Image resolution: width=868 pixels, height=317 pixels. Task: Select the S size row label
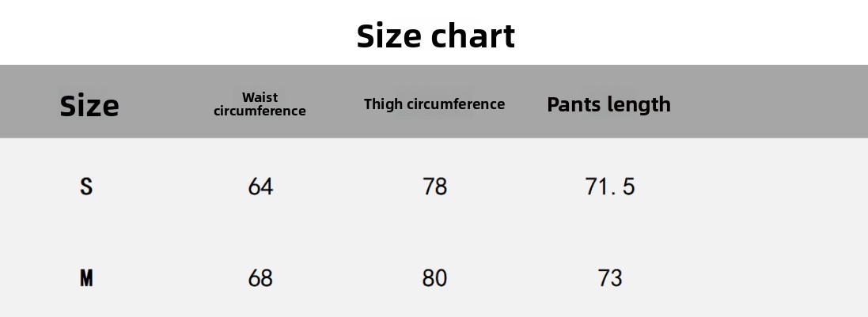click(86, 187)
